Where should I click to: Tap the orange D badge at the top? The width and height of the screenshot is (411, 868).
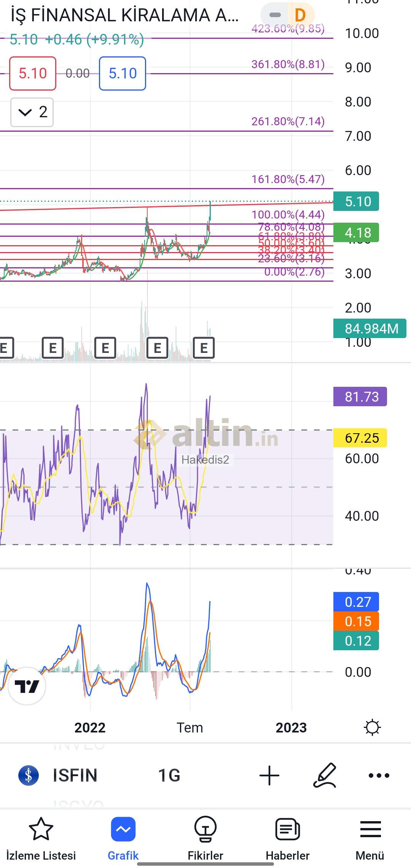[x=300, y=15]
